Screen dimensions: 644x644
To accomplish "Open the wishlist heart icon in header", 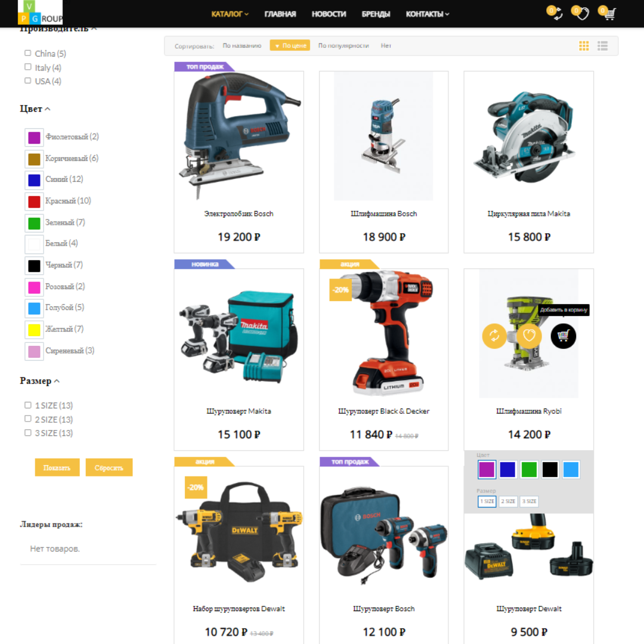I will 582,14.
